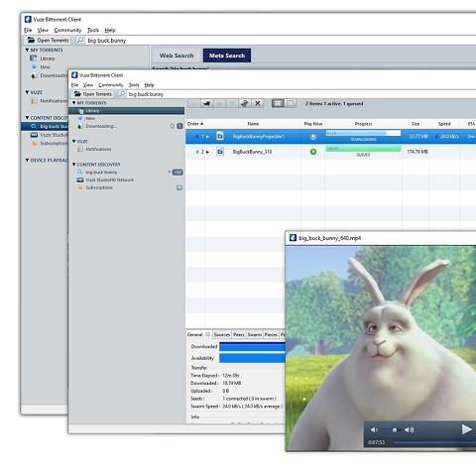Collapse MY TORRENTS section in front window

tap(74, 103)
